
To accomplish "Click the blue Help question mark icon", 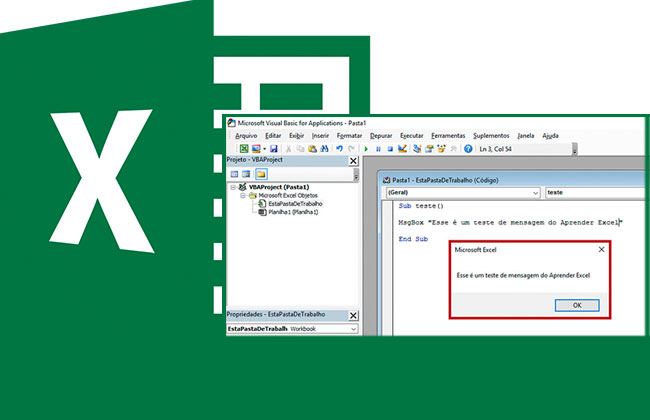I will (x=468, y=148).
